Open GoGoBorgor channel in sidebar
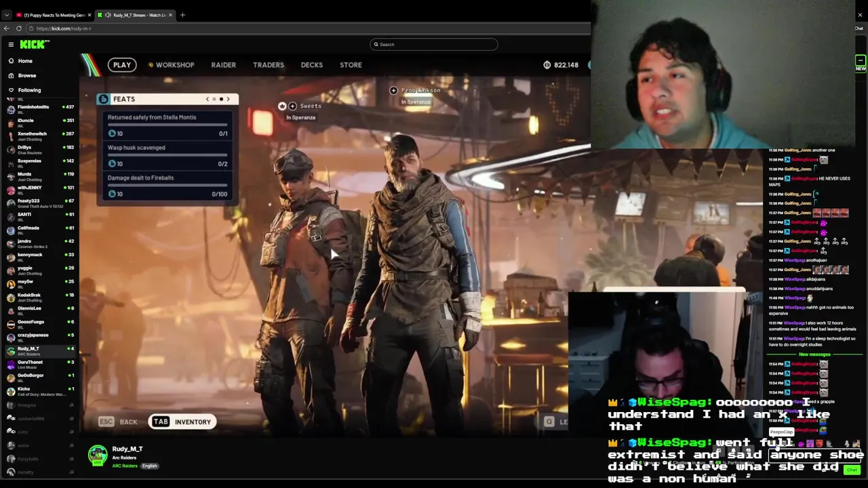Viewport: 868px width, 488px height. (x=40, y=377)
